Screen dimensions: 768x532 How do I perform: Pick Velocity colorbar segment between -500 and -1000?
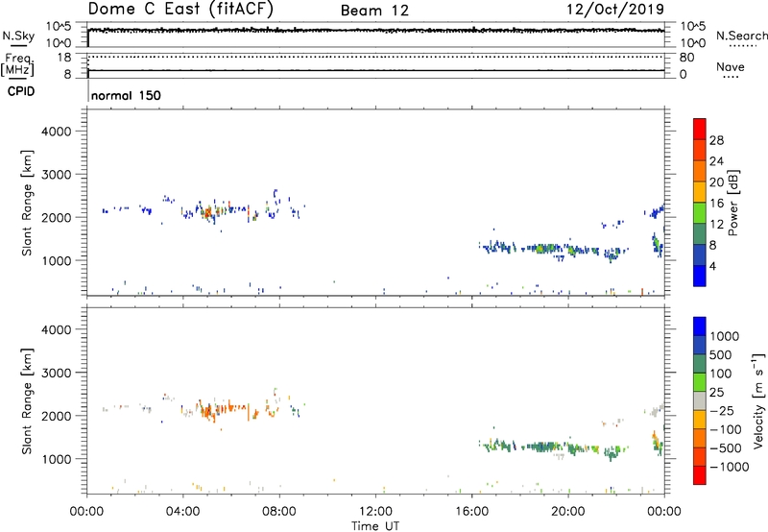pyautogui.click(x=700, y=456)
